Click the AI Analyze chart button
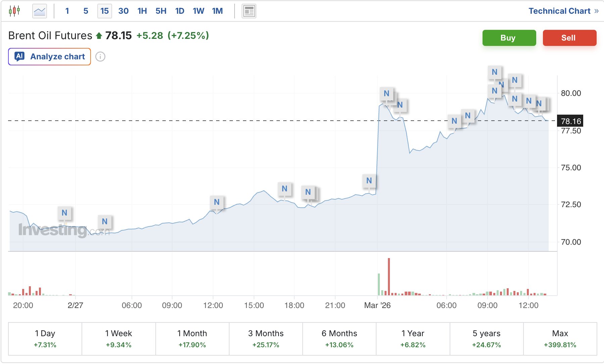This screenshot has height=364, width=604. coord(49,57)
